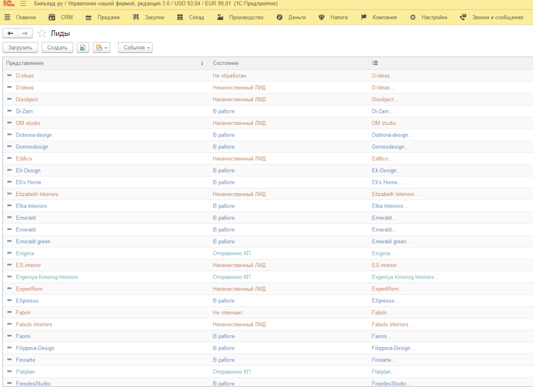Open the folder-with-clock dropdown button
Screen dimensions: 533x392
point(101,47)
